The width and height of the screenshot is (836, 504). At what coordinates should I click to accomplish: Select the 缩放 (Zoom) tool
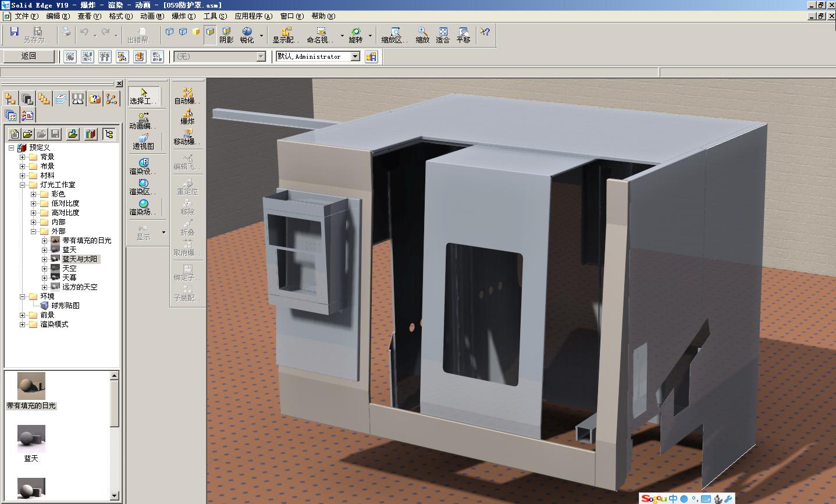pos(423,35)
